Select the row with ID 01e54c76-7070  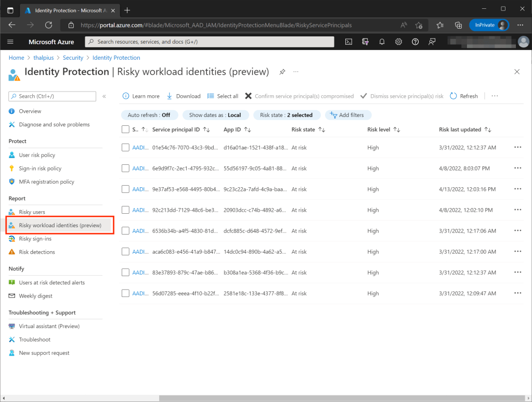pos(125,148)
